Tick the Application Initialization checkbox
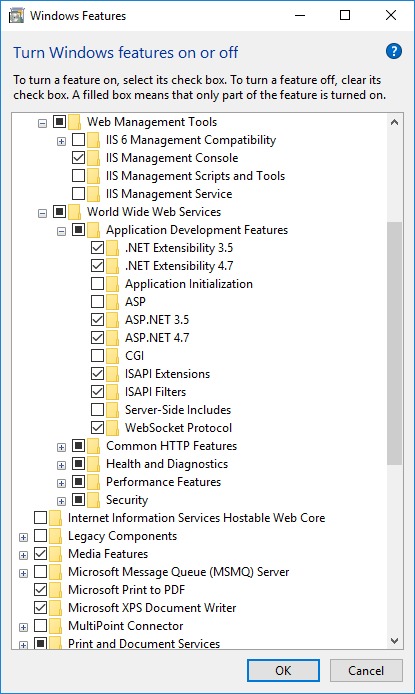Image resolution: width=415 pixels, height=694 pixels. 97,283
